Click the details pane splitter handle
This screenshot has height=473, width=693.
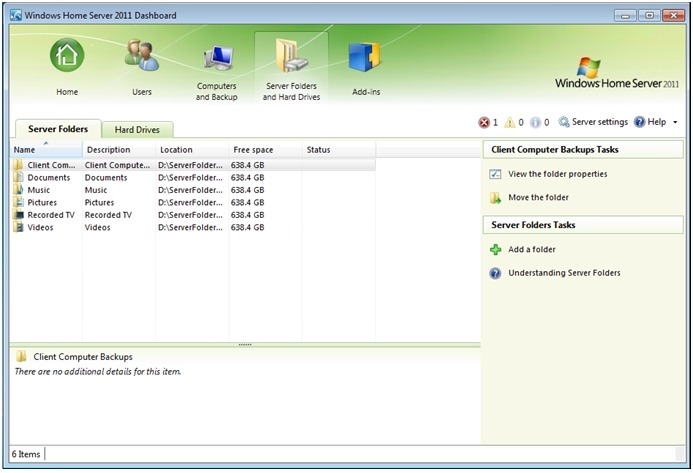[245, 345]
